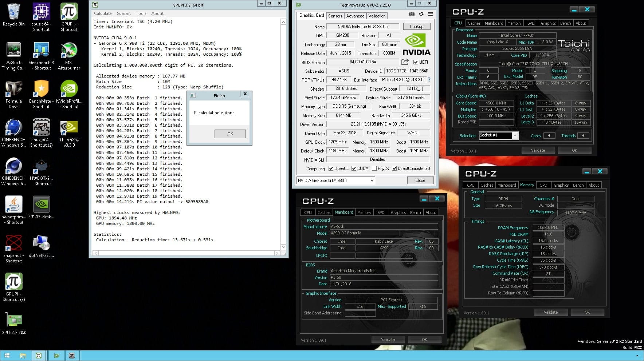Viewport: 644px width, 361px height.
Task: Uncheck the UEFI checkbox in GPU-Z
Action: tap(416, 62)
